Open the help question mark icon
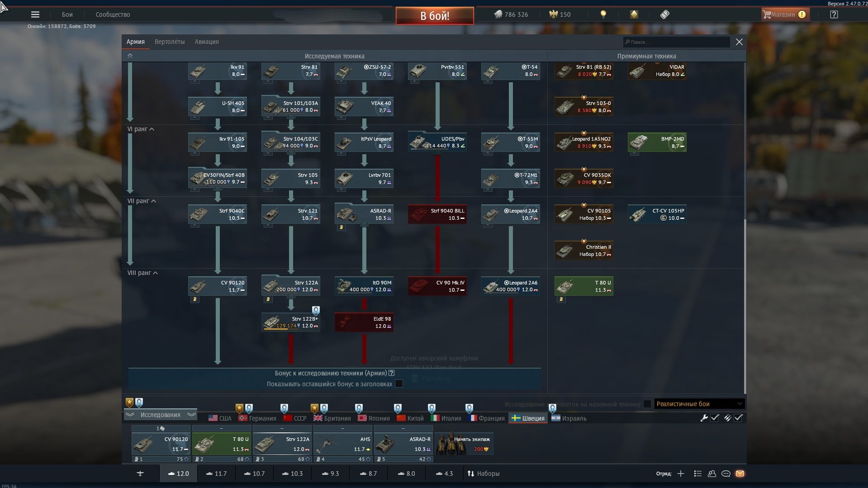Image resolution: width=868 pixels, height=488 pixels. (834, 14)
